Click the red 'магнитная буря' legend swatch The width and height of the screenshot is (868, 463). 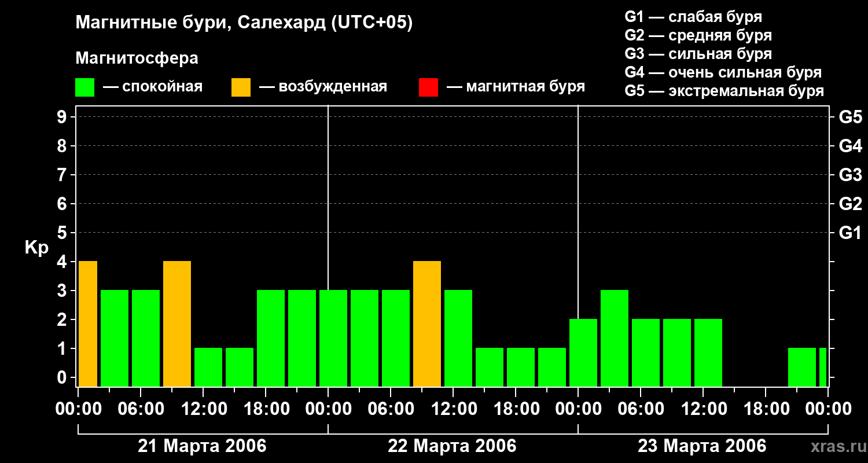pos(429,87)
